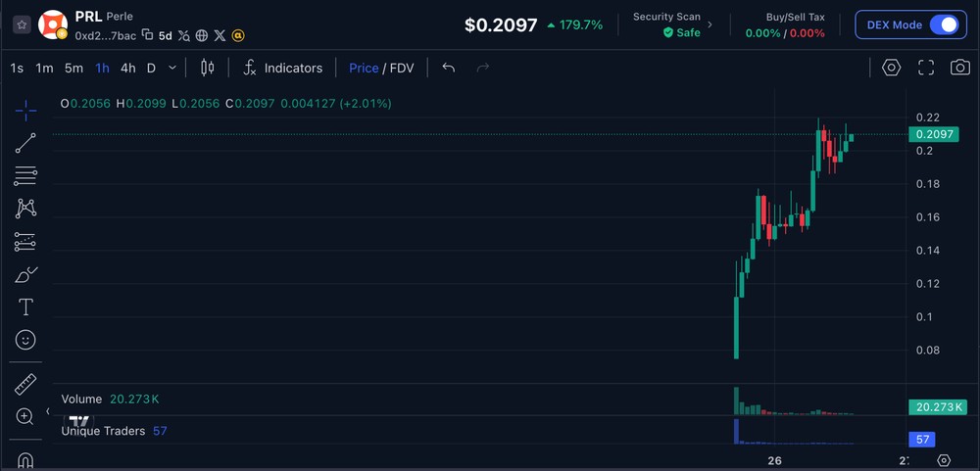Open the token search/scan icon next to 5d
This screenshot has width=980, height=471.
click(x=184, y=35)
